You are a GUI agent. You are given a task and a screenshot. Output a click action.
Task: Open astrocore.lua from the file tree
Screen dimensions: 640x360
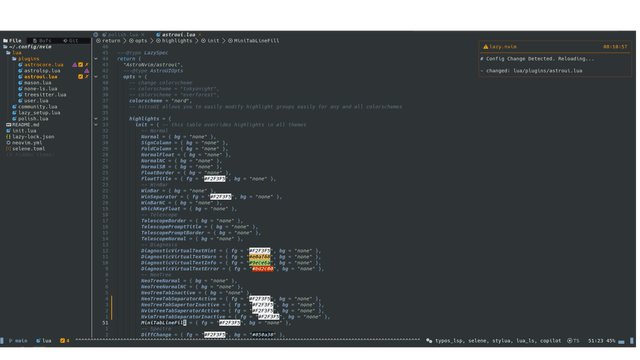click(41, 65)
